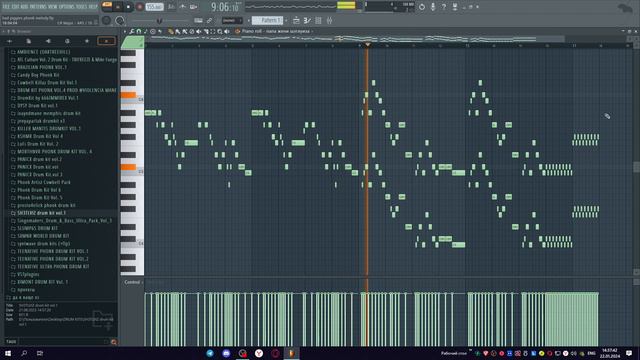Open the piano roll menu arrow
This screenshot has height=360, width=640.
(x=125, y=31)
